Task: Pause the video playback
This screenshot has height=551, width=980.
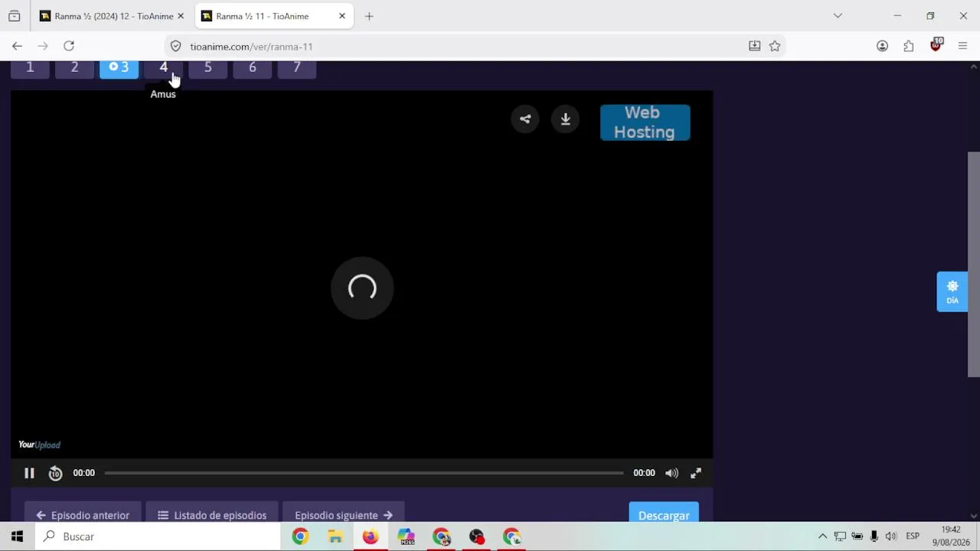Action: coord(29,473)
